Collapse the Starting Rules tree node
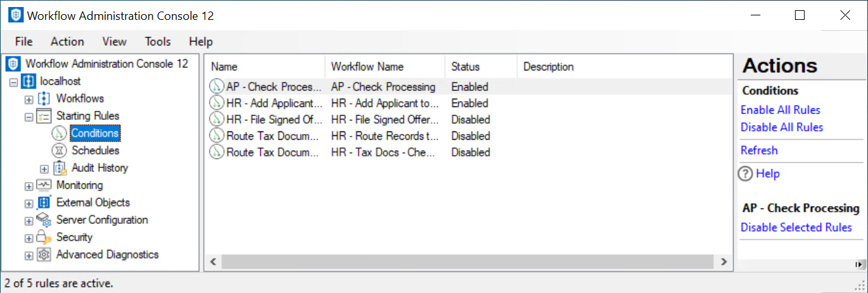868x293 pixels. [29, 117]
